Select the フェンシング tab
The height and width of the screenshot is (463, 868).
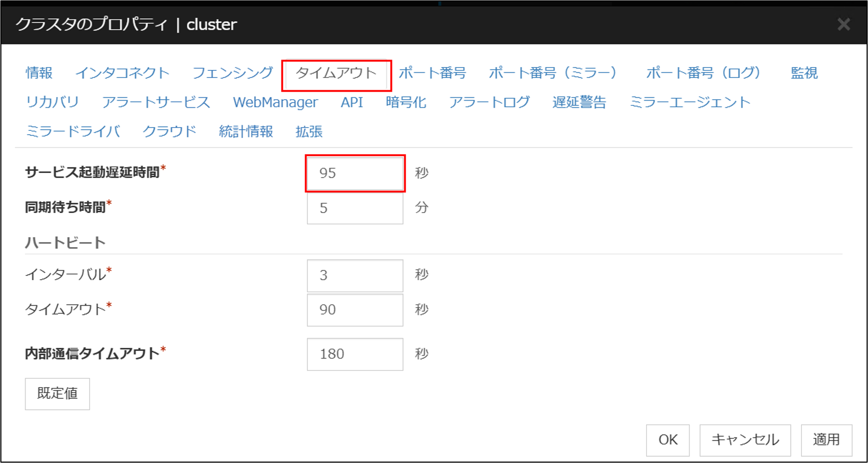233,73
